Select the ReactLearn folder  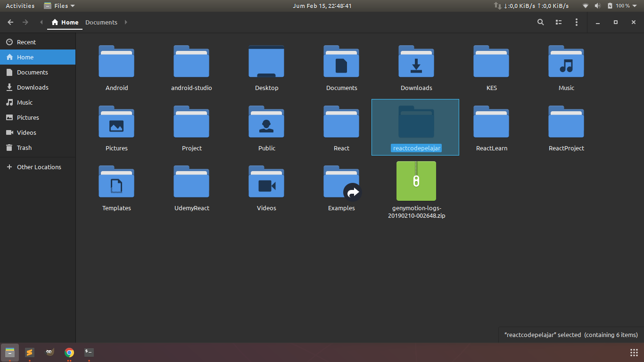click(x=491, y=122)
